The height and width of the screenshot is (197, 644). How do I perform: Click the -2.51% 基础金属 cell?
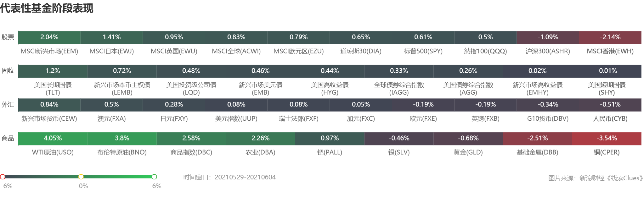537,139
